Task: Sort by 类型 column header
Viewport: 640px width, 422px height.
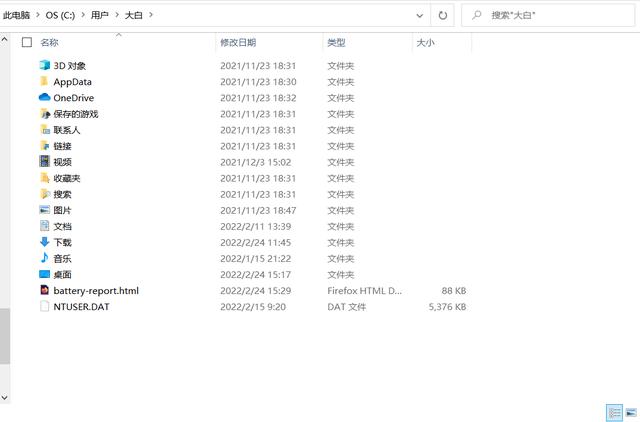Action: [x=336, y=42]
